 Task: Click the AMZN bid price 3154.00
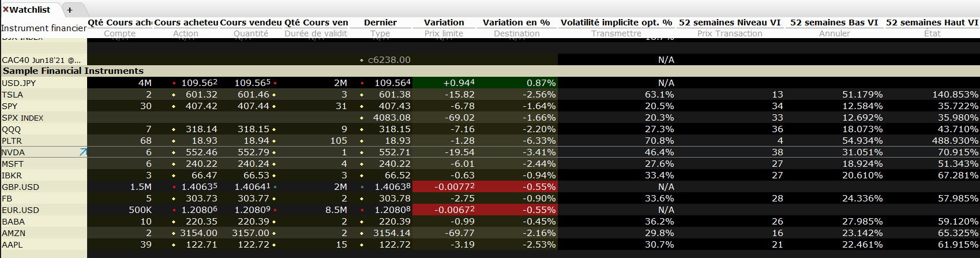(198, 233)
